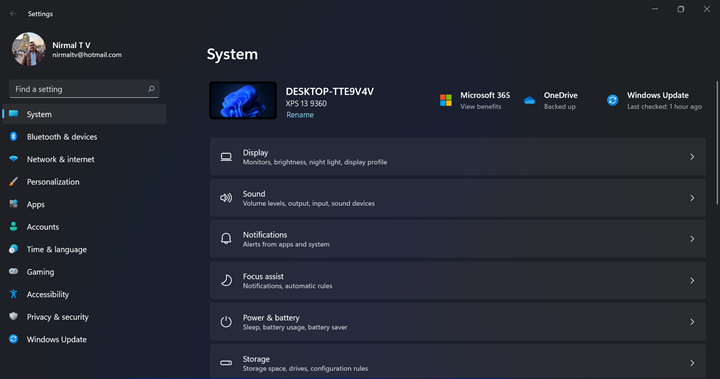Viewport: 720px width, 379px height.
Task: Click the Nirmal T V account name
Action: [71, 45]
